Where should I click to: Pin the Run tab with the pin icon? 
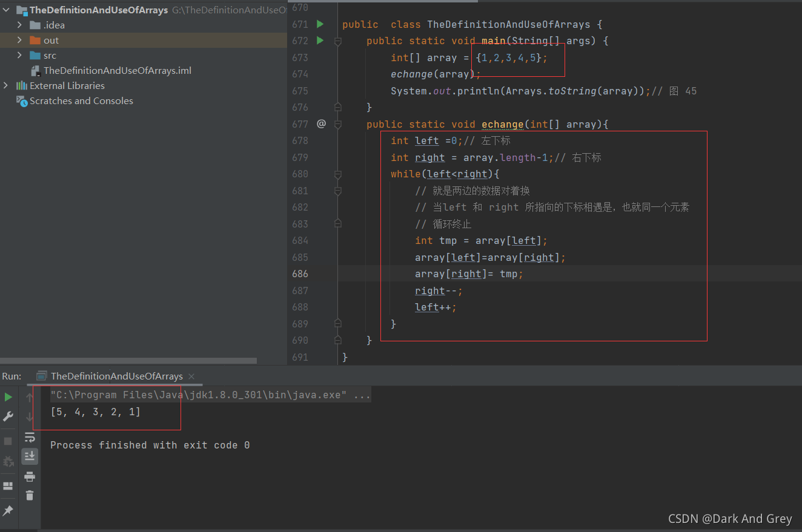pos(8,511)
